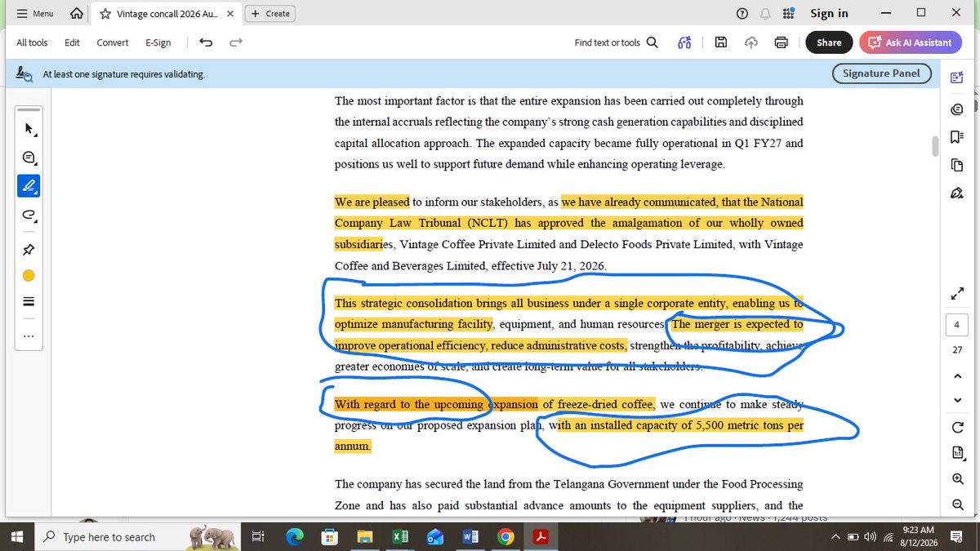
Task: Open Task View on the taskbar
Action: click(257, 537)
